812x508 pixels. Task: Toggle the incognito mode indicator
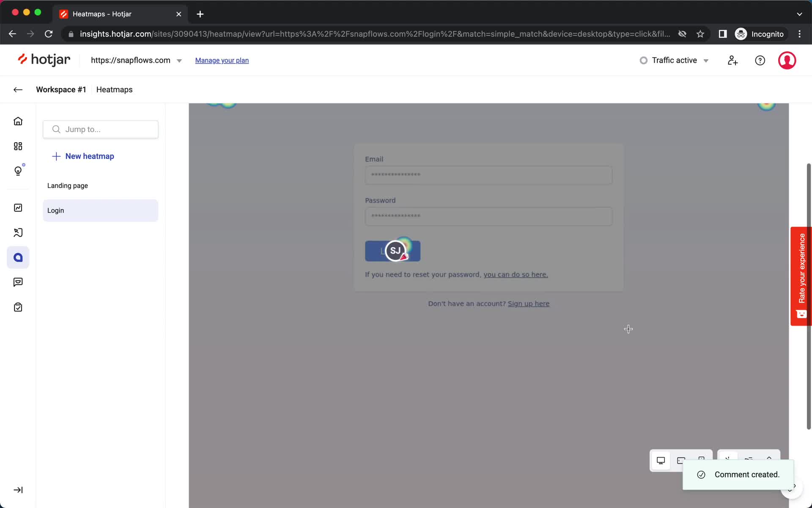pos(760,34)
